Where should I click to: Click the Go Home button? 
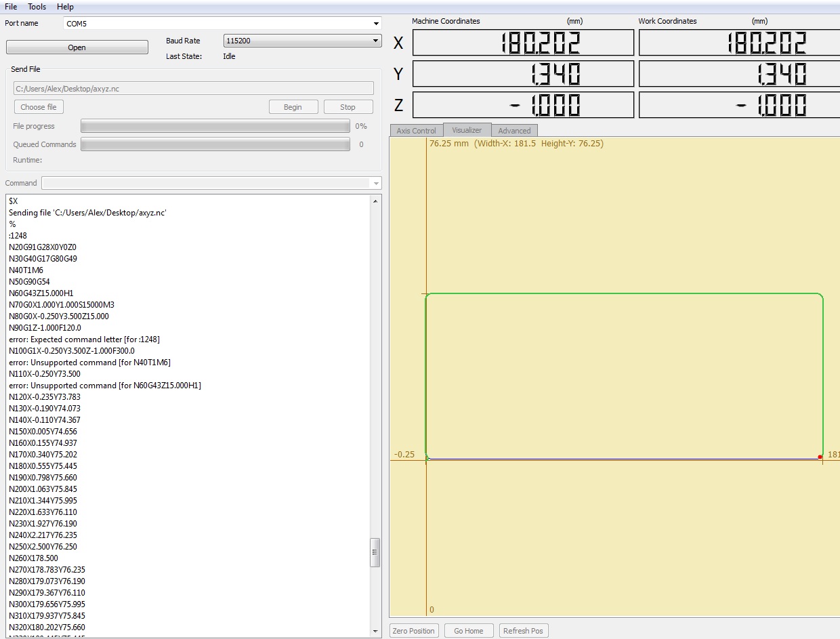click(469, 631)
